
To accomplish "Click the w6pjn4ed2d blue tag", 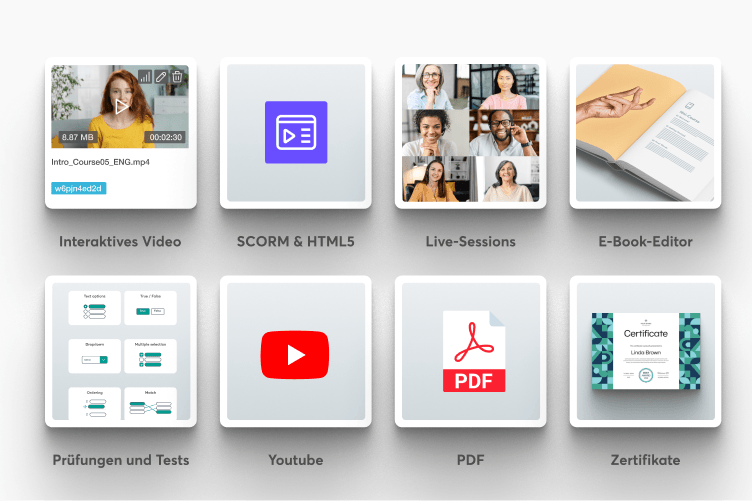I will pyautogui.click(x=79, y=188).
